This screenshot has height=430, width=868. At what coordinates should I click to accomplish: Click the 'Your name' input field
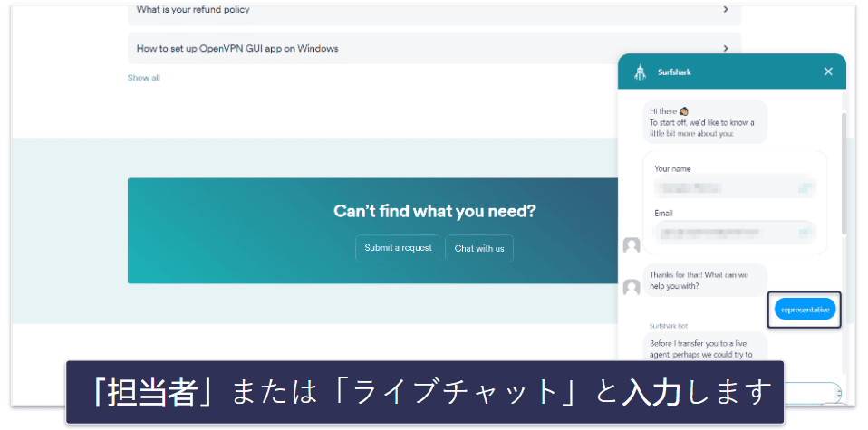735,187
